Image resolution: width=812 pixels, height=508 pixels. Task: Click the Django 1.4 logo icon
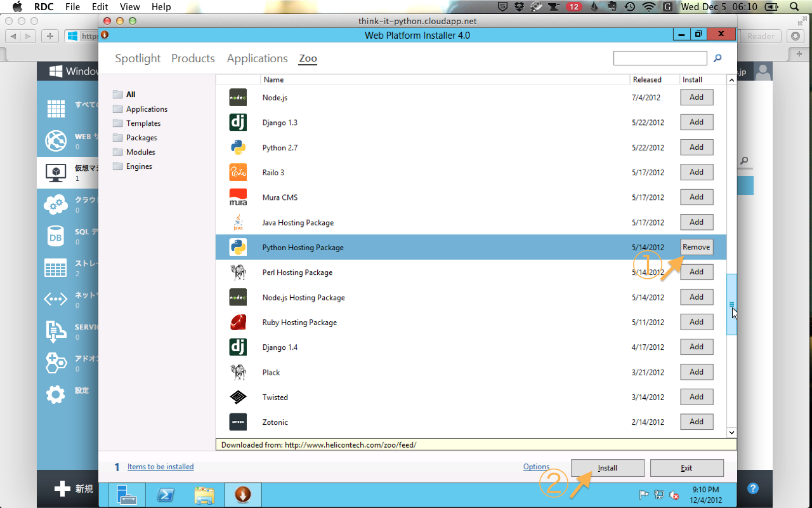238,347
